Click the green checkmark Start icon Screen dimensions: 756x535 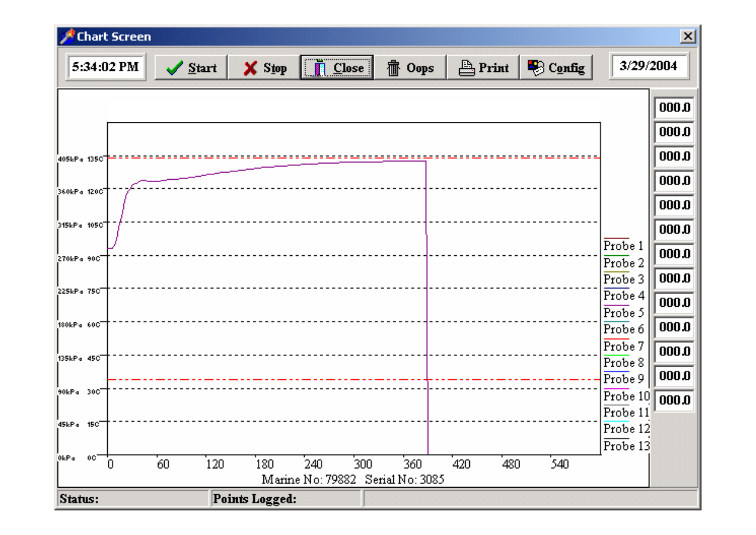tap(175, 68)
